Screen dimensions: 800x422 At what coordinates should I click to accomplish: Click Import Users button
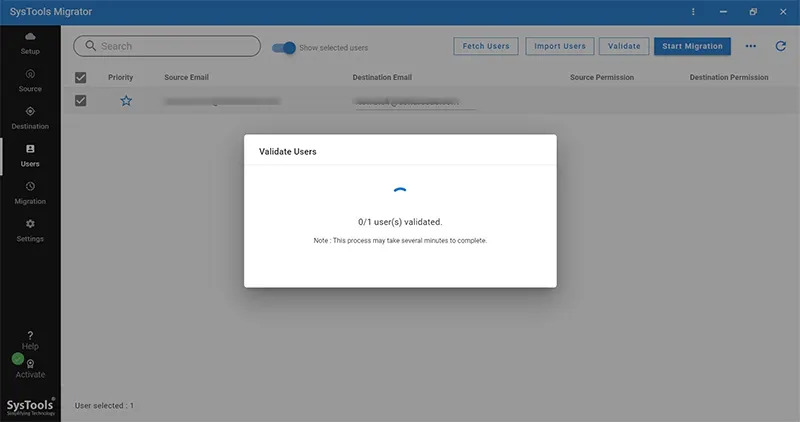coord(560,46)
